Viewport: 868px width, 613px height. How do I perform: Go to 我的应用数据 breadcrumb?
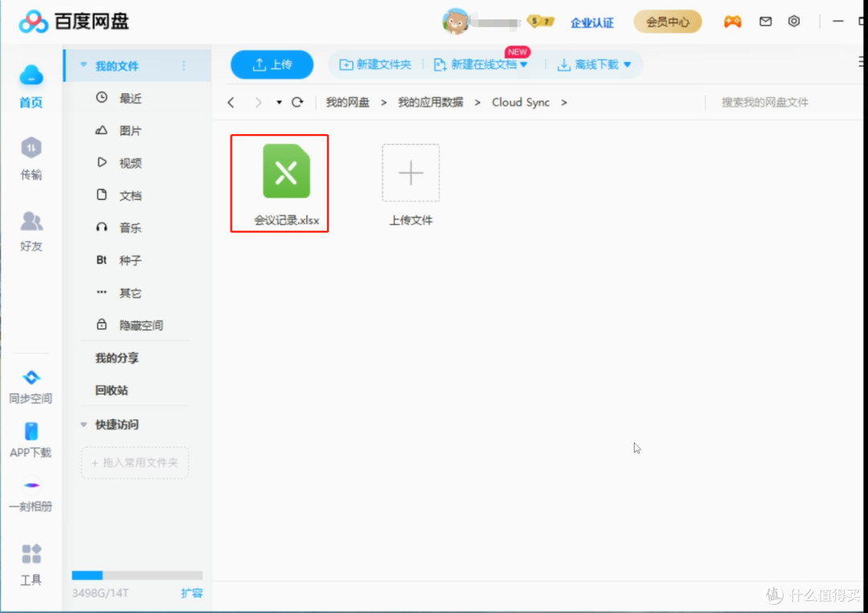pyautogui.click(x=430, y=102)
